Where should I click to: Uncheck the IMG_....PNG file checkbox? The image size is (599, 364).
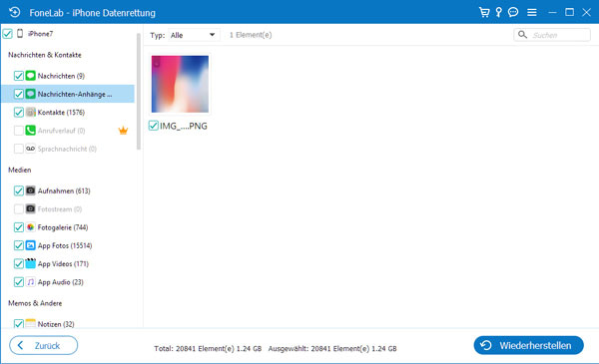pyautogui.click(x=153, y=126)
